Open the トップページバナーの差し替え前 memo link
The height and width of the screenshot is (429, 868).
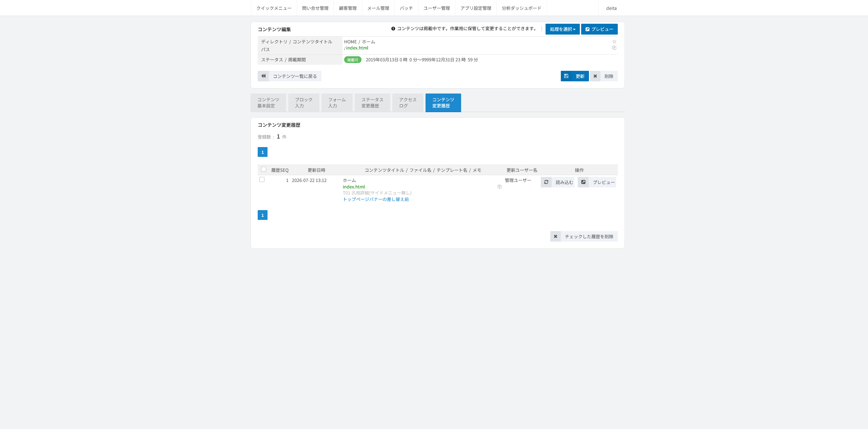coord(376,199)
